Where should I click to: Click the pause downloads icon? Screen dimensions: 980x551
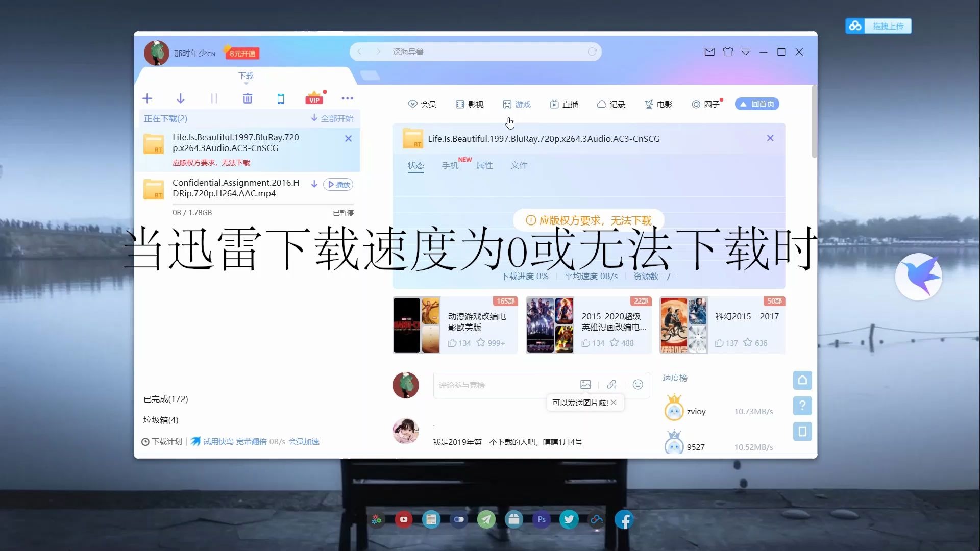point(214,98)
